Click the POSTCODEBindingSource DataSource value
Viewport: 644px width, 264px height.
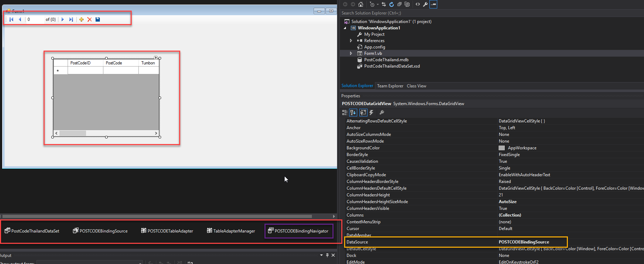(524, 242)
